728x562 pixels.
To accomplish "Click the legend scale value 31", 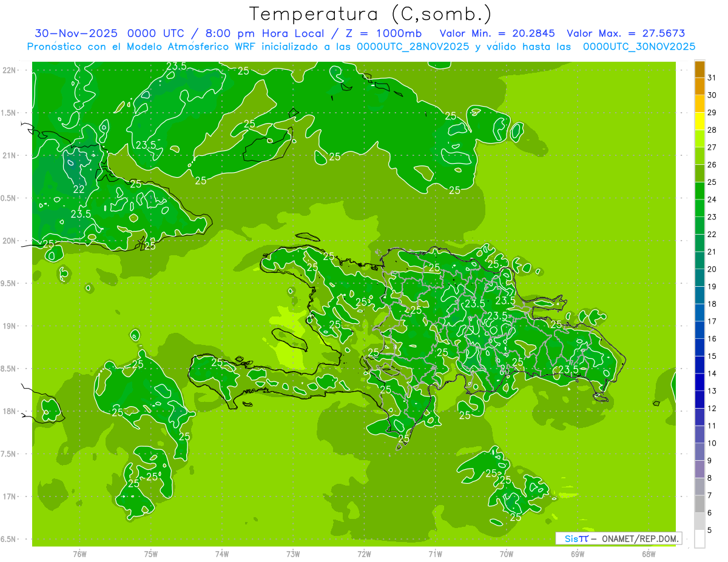I will point(712,78).
